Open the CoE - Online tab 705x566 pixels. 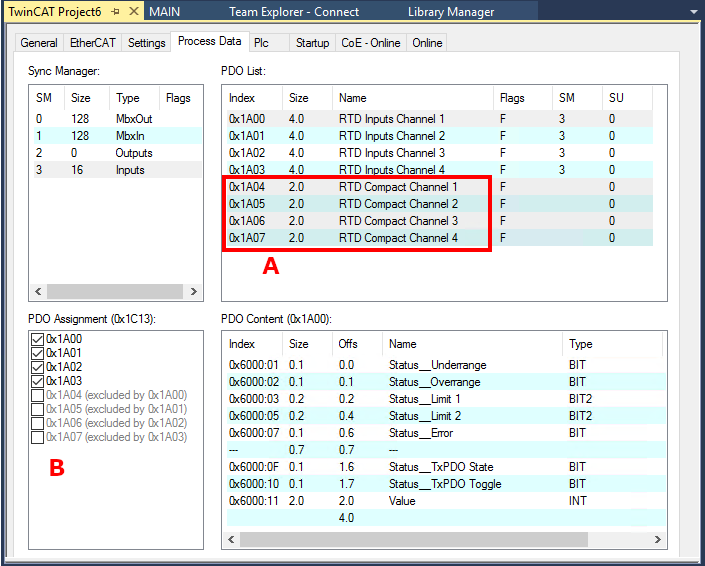click(x=371, y=43)
